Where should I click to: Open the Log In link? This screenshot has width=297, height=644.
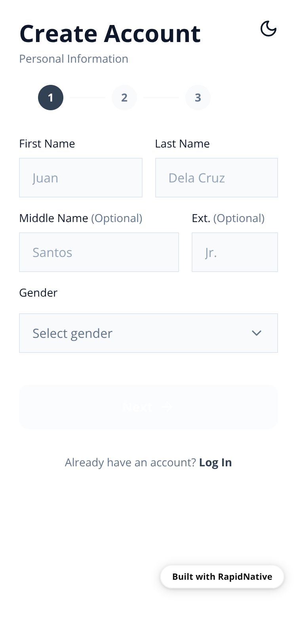(x=215, y=462)
